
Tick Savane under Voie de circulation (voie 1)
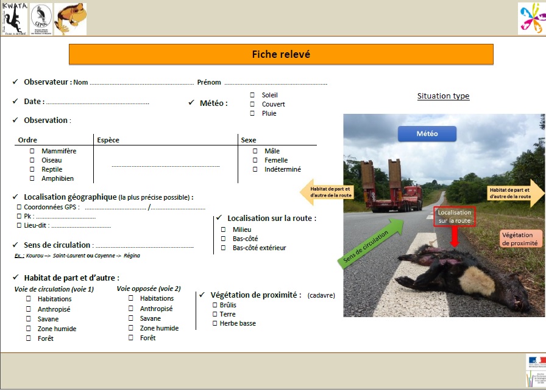point(29,318)
